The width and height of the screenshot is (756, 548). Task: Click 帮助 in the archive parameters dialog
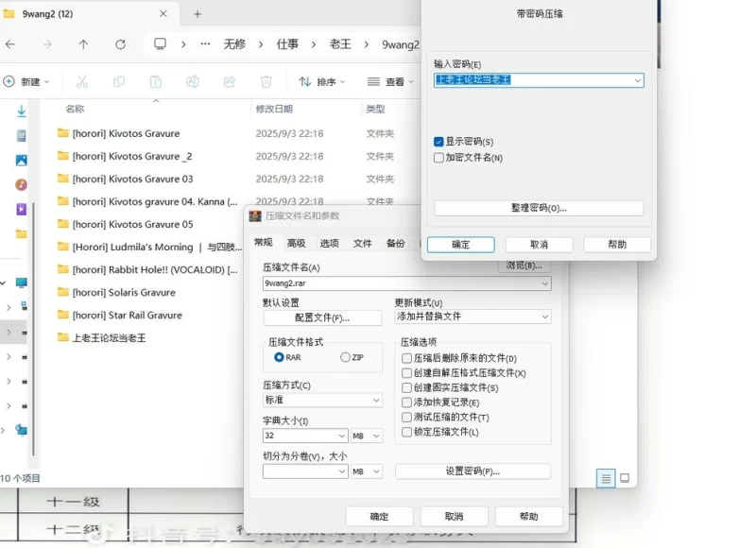click(x=529, y=517)
